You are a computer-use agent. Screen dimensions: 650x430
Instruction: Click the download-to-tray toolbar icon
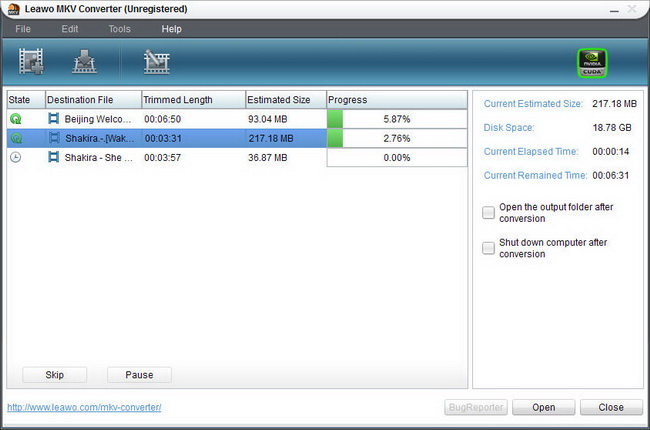point(84,61)
